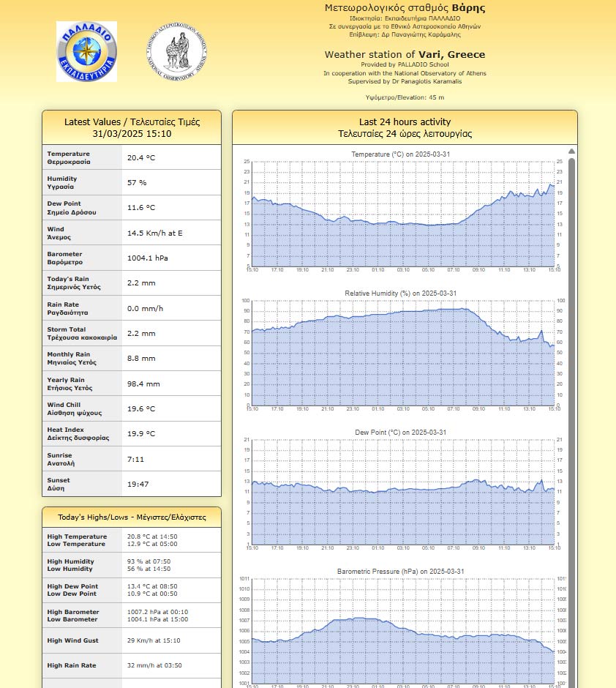Click the "Today's Highs/Lows" panel header
Screen dimensions: 616x688
pos(132,517)
